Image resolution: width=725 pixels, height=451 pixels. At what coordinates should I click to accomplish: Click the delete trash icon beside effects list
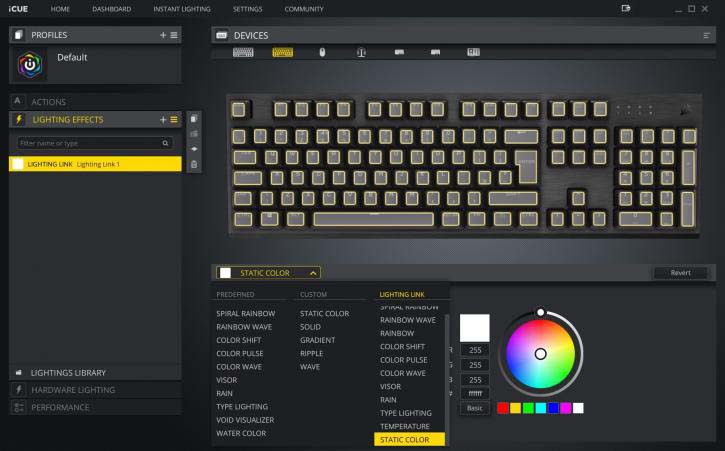(194, 164)
